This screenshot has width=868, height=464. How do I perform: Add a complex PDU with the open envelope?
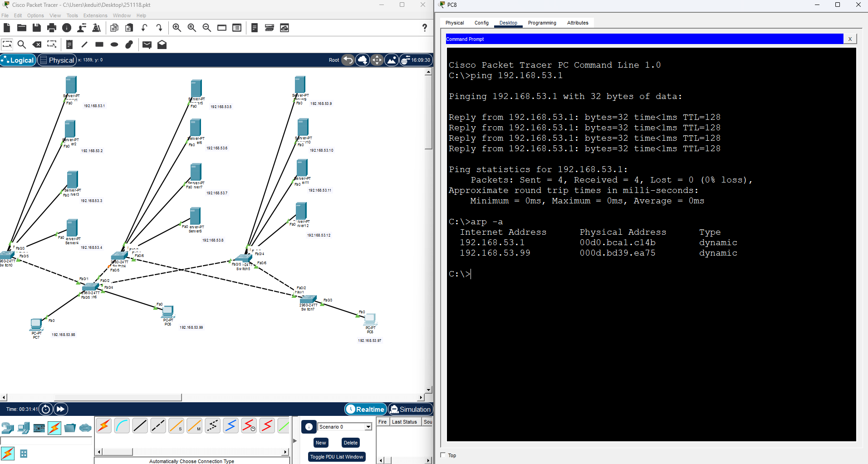coord(162,44)
